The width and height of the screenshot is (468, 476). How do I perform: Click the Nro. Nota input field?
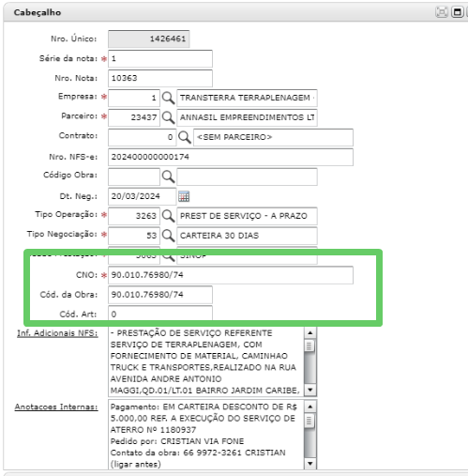coord(160,78)
